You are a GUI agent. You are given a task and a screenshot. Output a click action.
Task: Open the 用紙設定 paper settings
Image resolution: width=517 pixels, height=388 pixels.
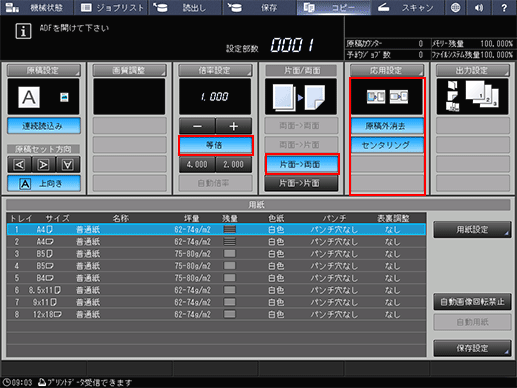[472, 230]
